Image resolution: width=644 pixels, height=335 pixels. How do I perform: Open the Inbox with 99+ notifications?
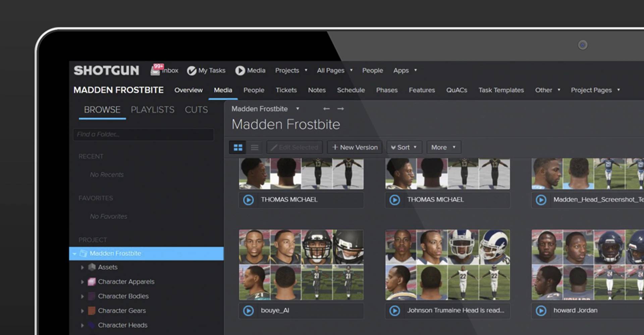pos(164,70)
